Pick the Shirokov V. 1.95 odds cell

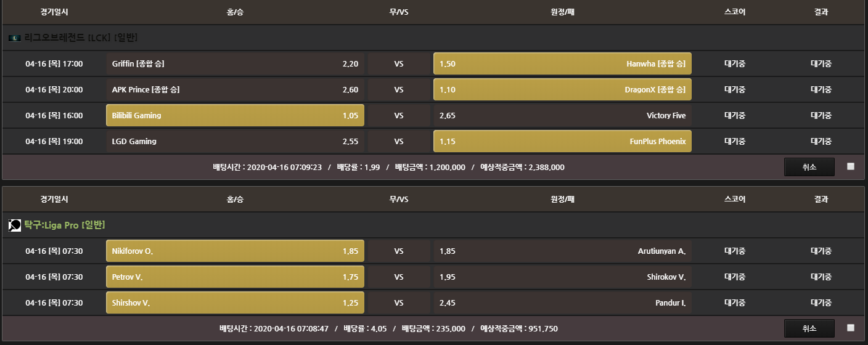[562, 277]
